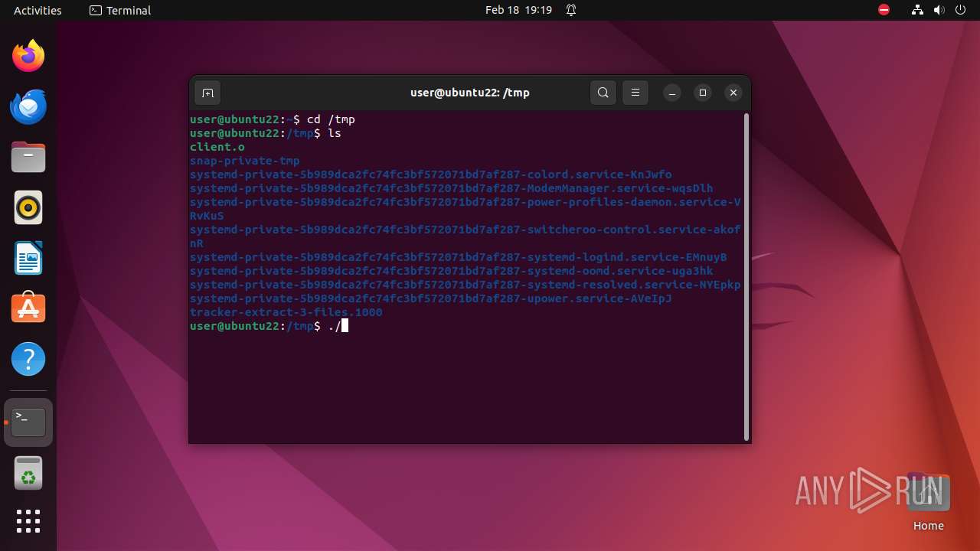Open Thunderbird mail client
980x551 pixels.
click(28, 106)
